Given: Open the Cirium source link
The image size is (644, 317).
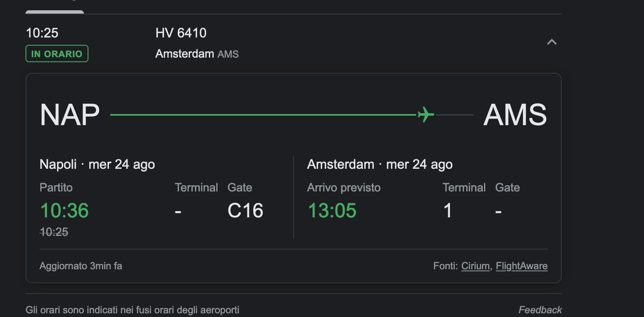Looking at the screenshot, I should point(475,266).
